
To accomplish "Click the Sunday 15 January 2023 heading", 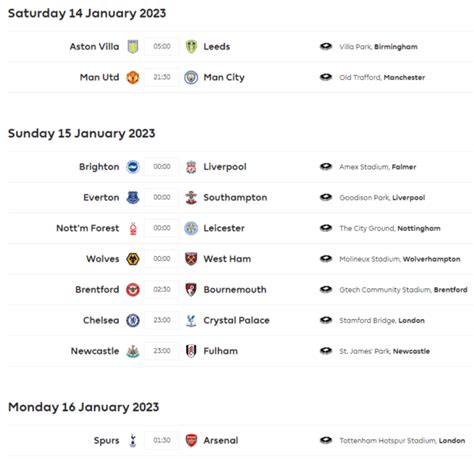I will (82, 134).
